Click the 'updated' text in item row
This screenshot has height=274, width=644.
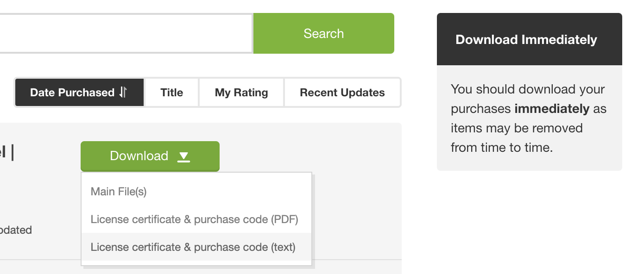tap(16, 230)
